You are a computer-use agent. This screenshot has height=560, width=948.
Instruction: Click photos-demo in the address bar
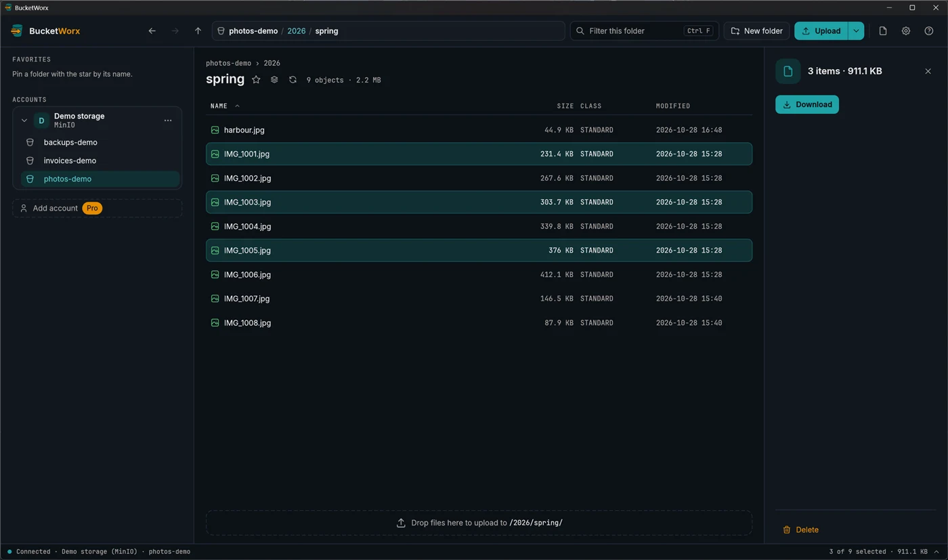point(253,30)
